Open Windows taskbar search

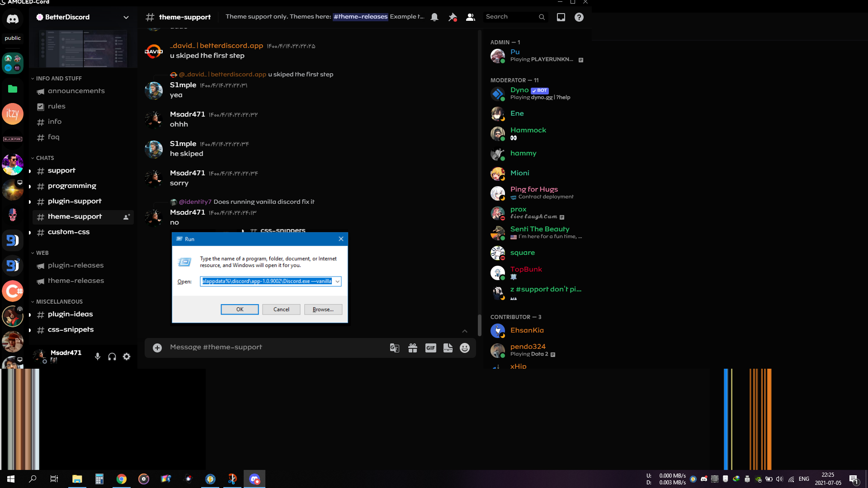tap(33, 479)
